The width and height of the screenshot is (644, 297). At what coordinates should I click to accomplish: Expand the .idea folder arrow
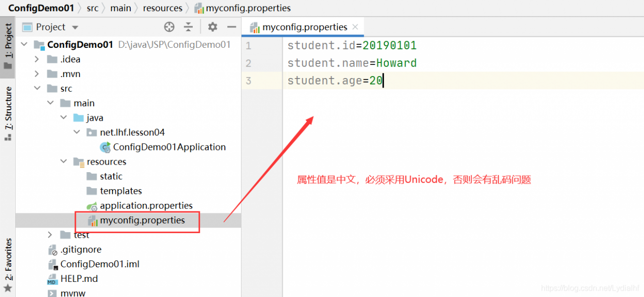point(37,59)
